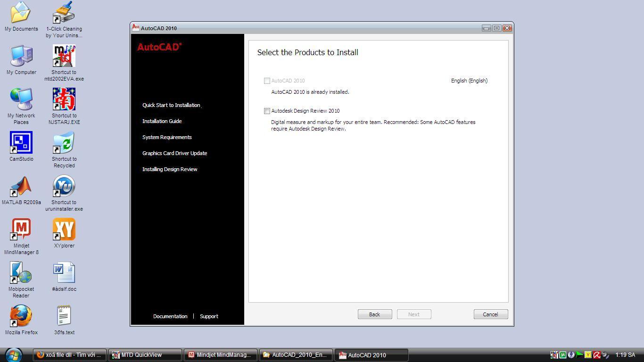
Task: Open Quick Start to Installation link
Action: tap(171, 105)
